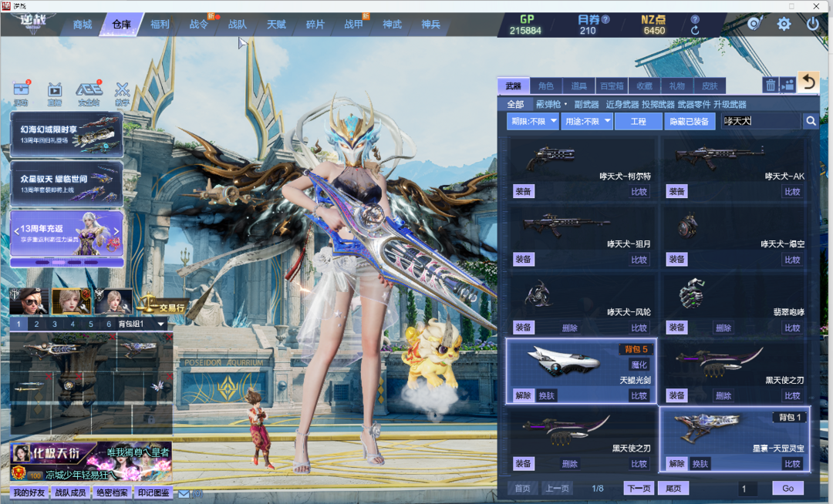Open the 战令 tab
Viewport: 833px width, 504px height.
click(x=199, y=25)
